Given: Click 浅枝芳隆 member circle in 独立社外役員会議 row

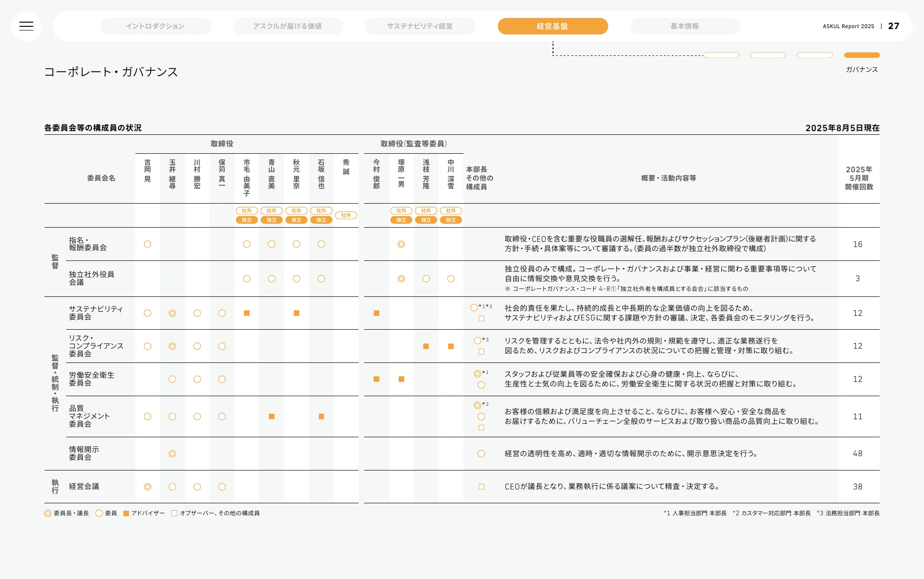Looking at the screenshot, I should (426, 279).
